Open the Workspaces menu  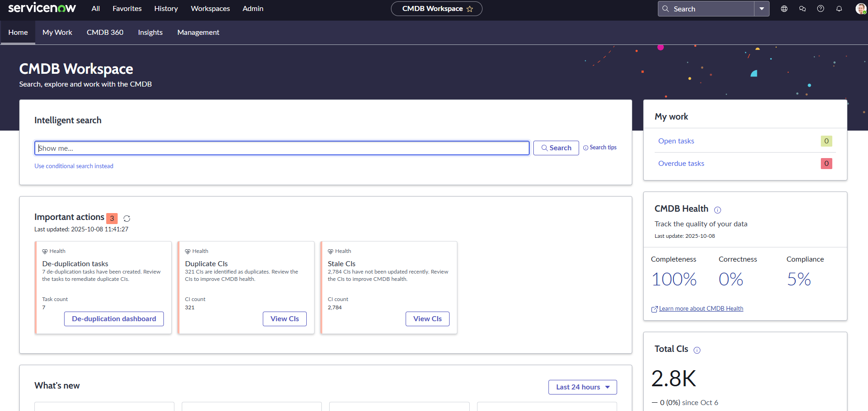[211, 9]
